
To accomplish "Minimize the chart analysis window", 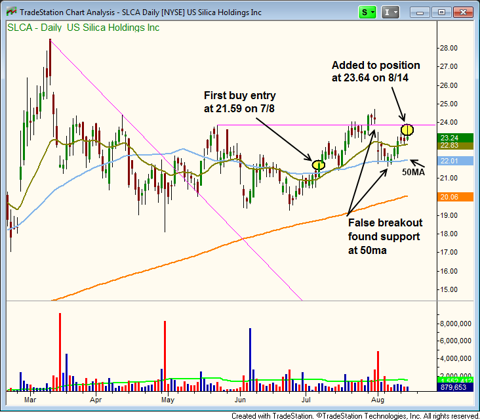I will pyautogui.click(x=420, y=12).
